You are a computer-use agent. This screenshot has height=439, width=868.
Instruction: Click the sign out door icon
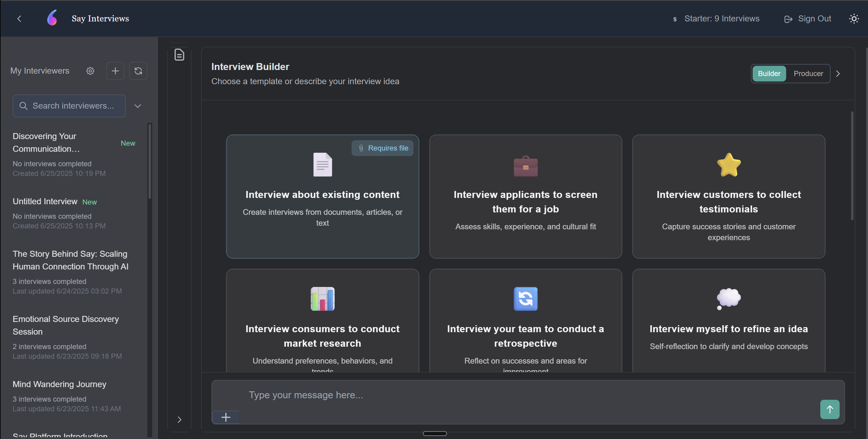click(788, 19)
